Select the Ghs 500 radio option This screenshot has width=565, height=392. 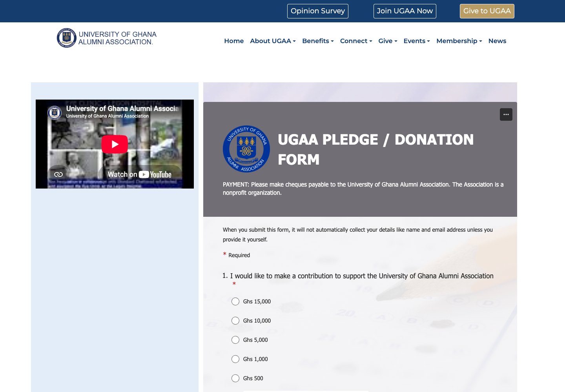tap(235, 378)
